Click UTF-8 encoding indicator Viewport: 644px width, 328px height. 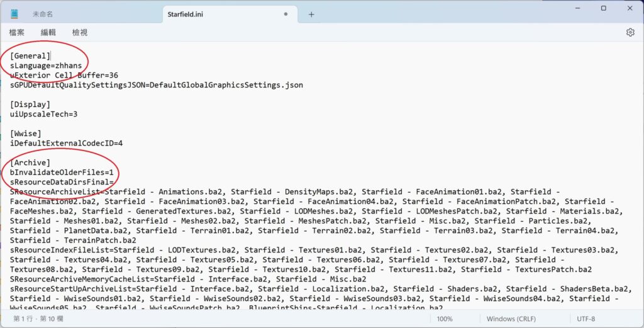point(586,319)
